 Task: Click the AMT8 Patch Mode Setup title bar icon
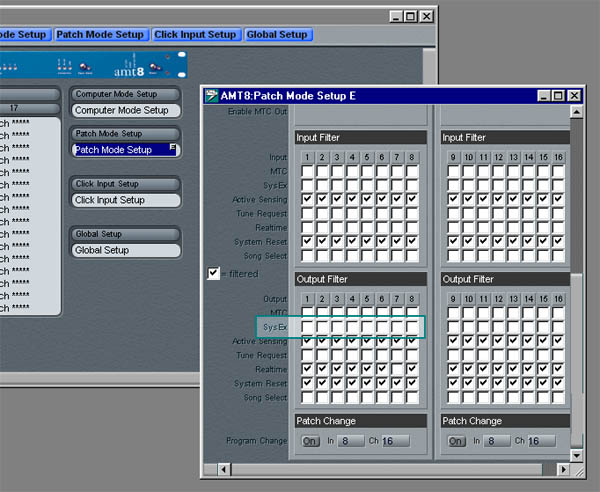[211, 96]
